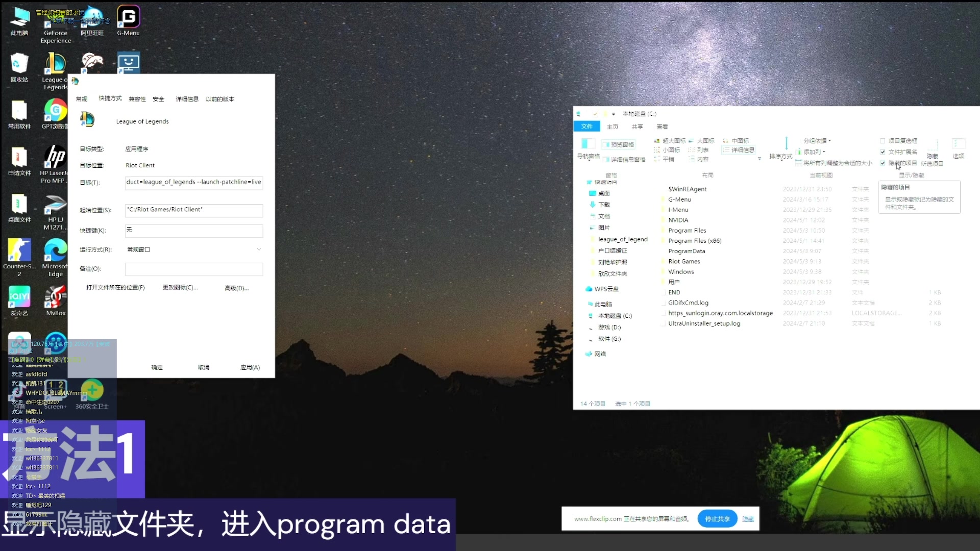Viewport: 980px width, 551px height.
Task: Click 打开文件所在的位置 button
Action: tap(115, 288)
